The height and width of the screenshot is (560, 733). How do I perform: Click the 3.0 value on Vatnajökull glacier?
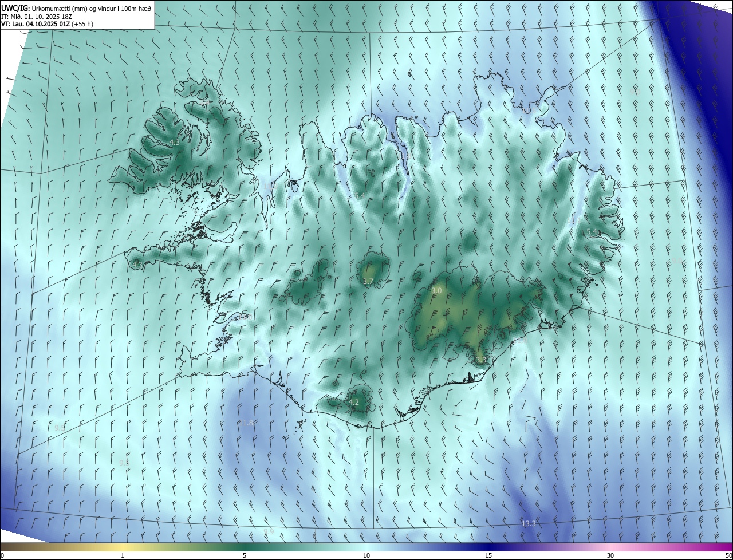436,291
